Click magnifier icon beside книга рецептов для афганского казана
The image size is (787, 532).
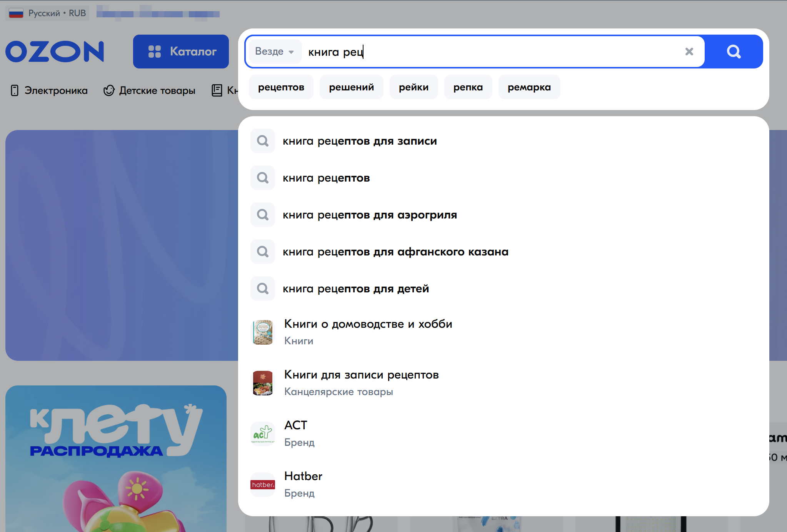tap(263, 252)
